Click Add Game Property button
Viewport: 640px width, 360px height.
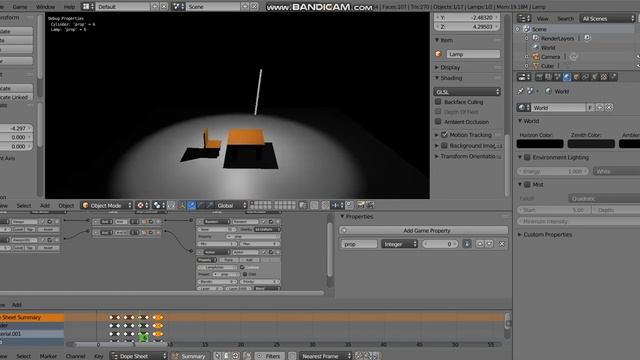coord(424,230)
